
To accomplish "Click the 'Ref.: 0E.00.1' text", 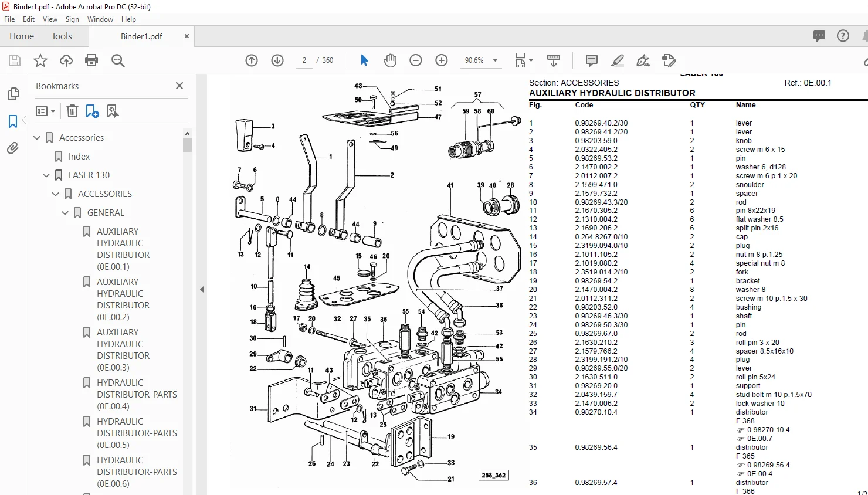I will coord(808,83).
